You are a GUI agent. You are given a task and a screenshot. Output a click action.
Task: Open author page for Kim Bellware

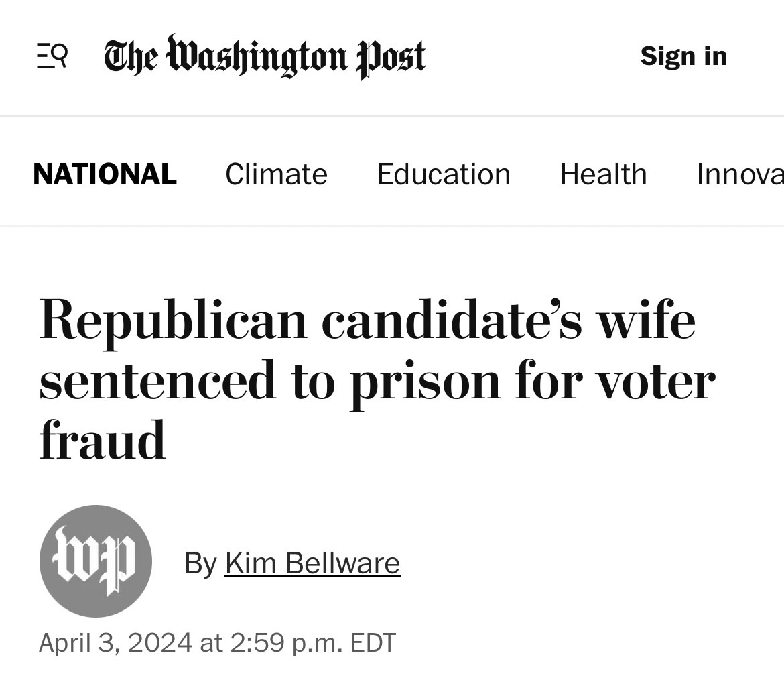[312, 563]
